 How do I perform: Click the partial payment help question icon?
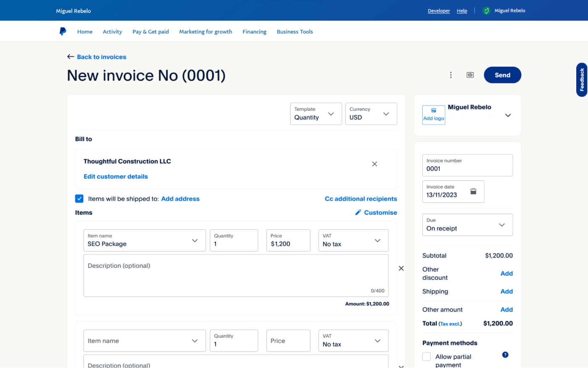505,355
